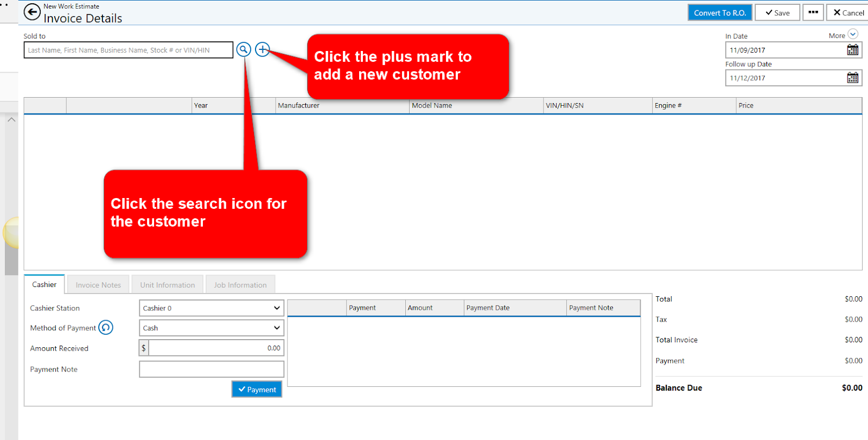Click the up arrow on the left scrollbar

click(x=11, y=119)
